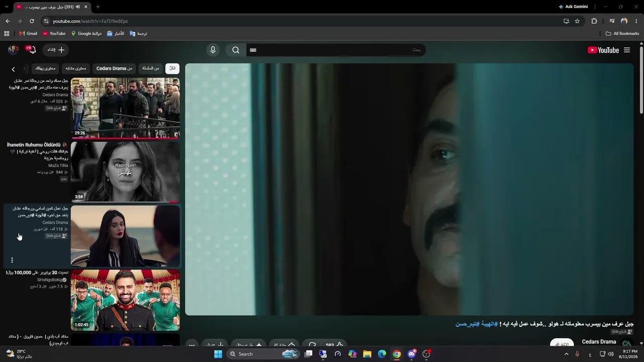Open the Chrome three-dot menu
Viewport: 644px width, 362px height.
tap(636, 21)
